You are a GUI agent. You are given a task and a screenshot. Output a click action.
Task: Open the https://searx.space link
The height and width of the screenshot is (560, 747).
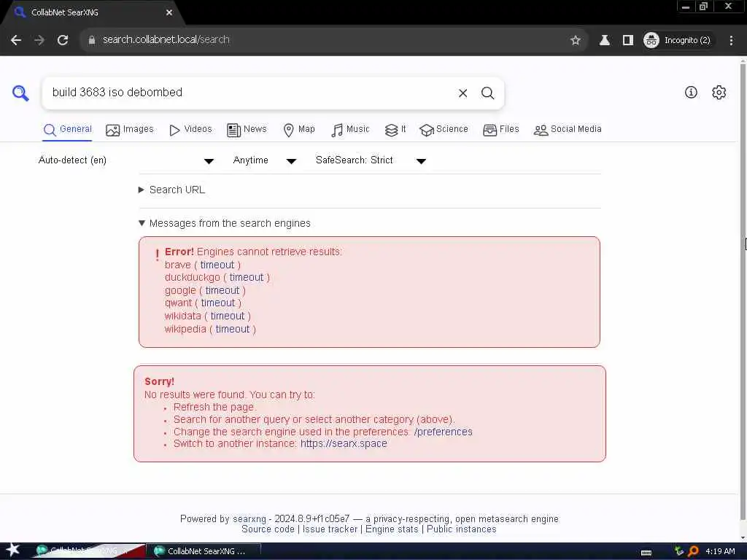point(344,444)
